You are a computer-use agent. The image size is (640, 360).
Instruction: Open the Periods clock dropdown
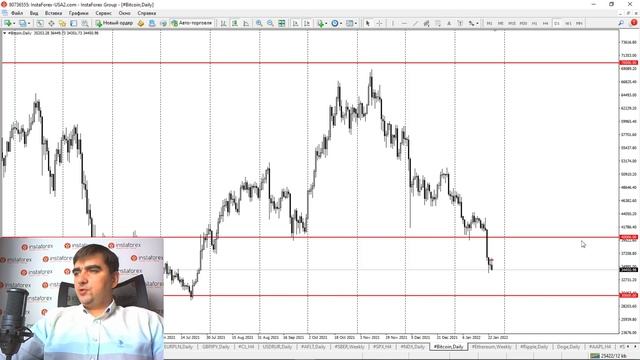click(x=336, y=23)
